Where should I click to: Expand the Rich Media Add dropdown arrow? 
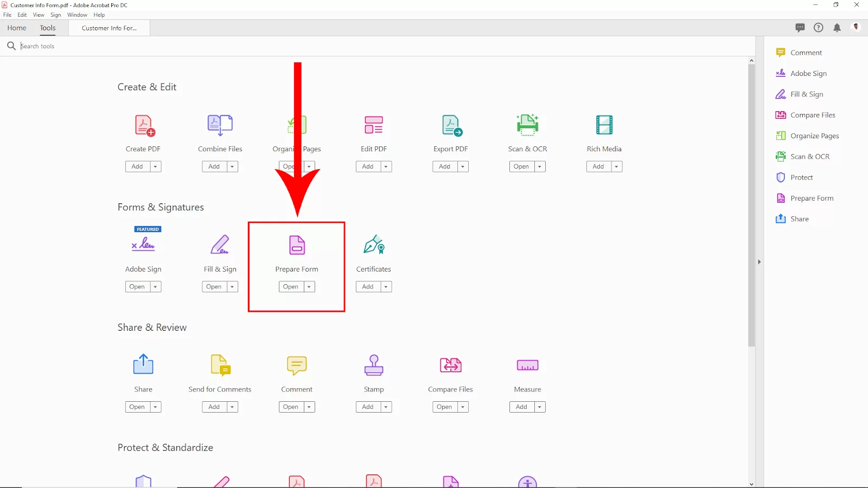pos(617,166)
